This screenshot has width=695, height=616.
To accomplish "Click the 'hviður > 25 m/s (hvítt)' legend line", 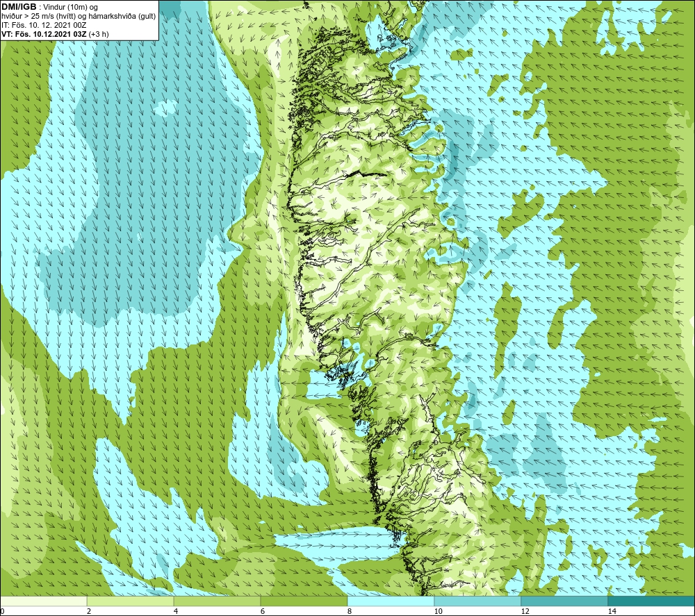I will pyautogui.click(x=79, y=16).
